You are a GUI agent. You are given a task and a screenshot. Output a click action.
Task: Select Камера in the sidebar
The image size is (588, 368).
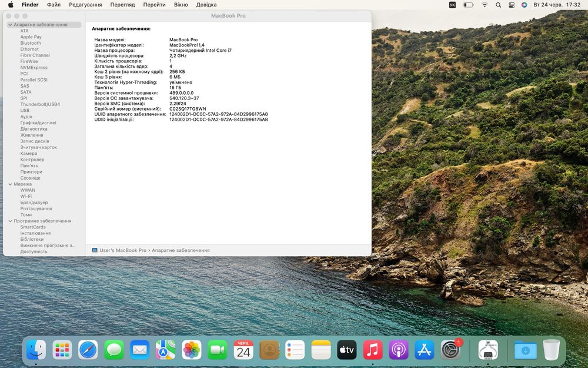click(x=28, y=154)
